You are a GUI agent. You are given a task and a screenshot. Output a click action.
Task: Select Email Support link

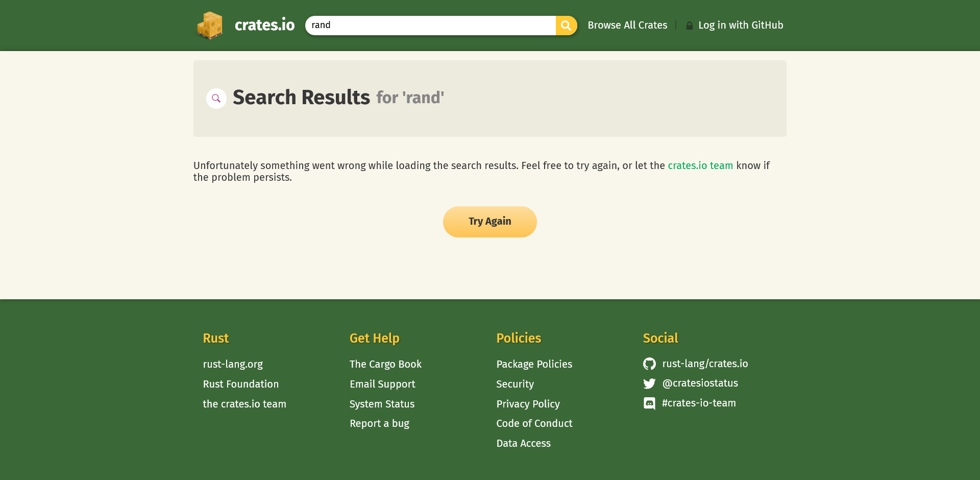coord(382,384)
